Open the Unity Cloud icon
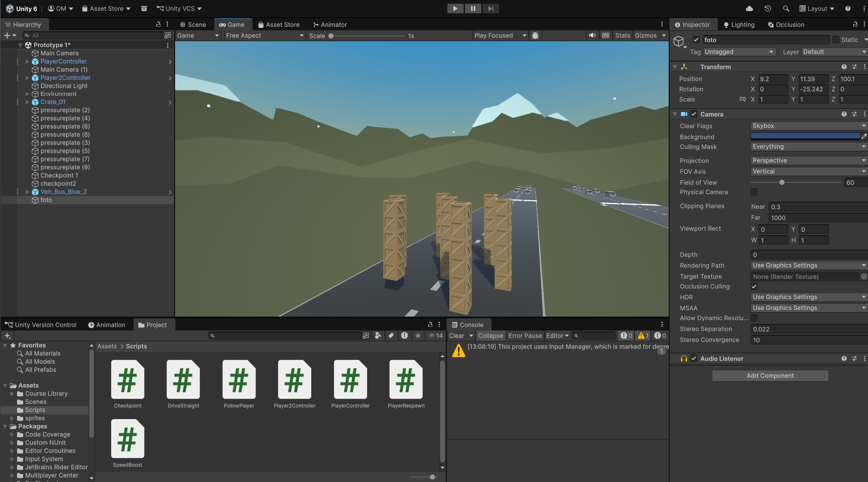This screenshot has height=482, width=868. coord(749,9)
